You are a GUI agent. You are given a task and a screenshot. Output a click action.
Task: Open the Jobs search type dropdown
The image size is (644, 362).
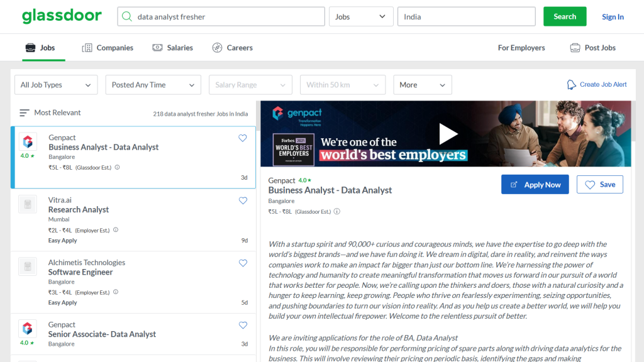pyautogui.click(x=360, y=16)
